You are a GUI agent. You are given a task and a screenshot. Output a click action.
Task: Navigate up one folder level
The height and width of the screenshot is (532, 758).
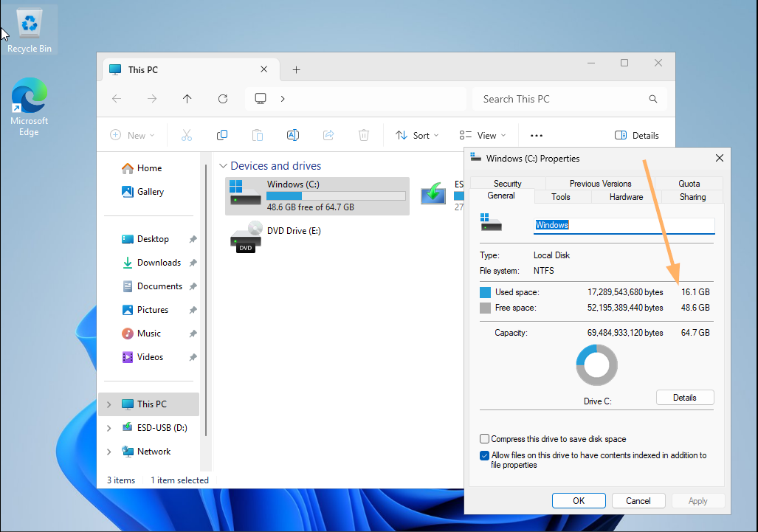(187, 99)
